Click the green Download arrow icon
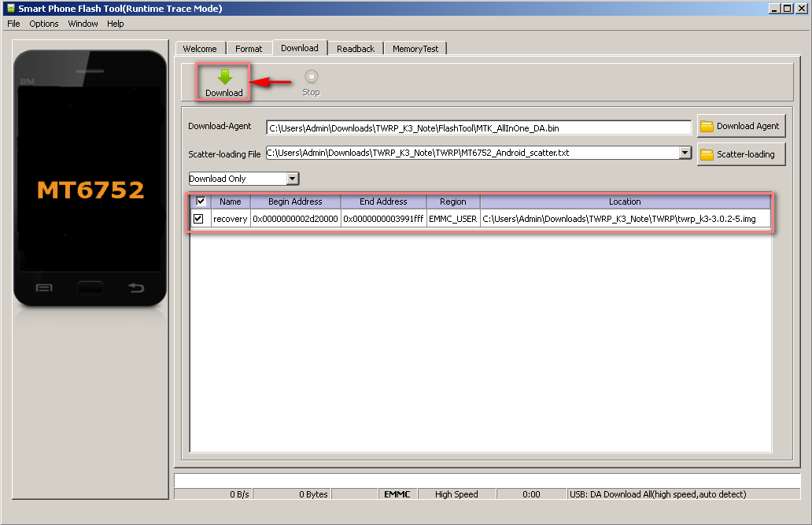The width and height of the screenshot is (812, 525). [224, 77]
